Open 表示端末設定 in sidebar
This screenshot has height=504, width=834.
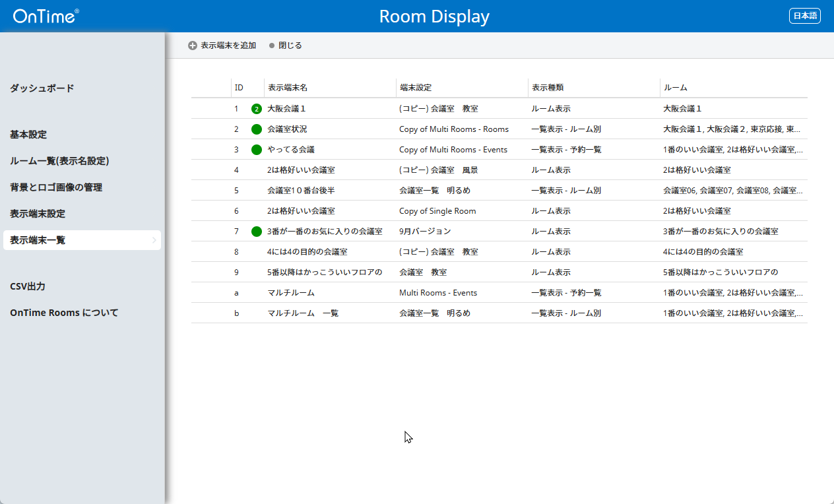(x=38, y=214)
